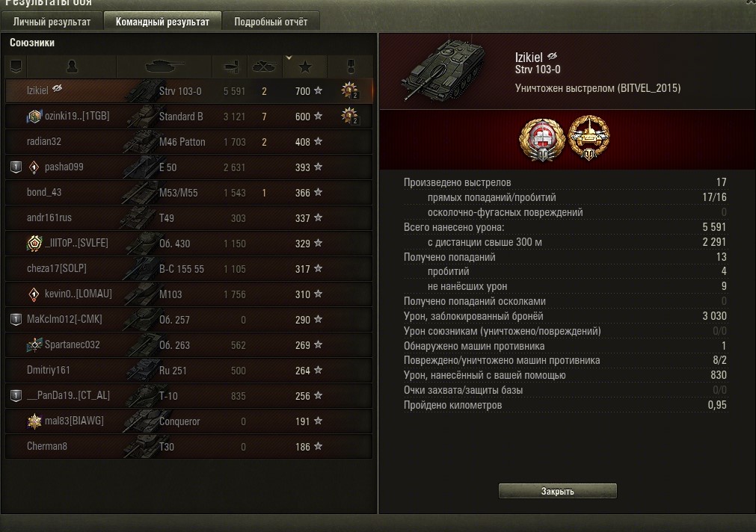Sort by medals icon column

351,66
